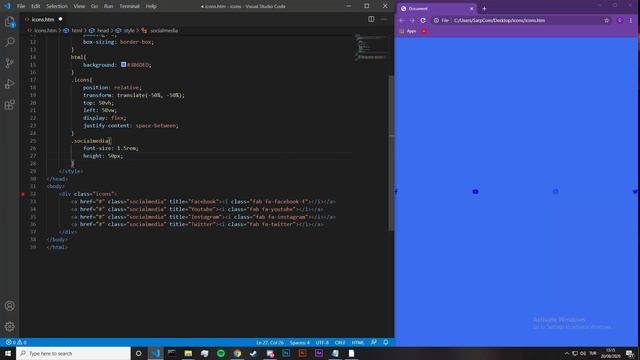Click the Chrome address bar URL
The image size is (640, 360).
pos(499,20)
